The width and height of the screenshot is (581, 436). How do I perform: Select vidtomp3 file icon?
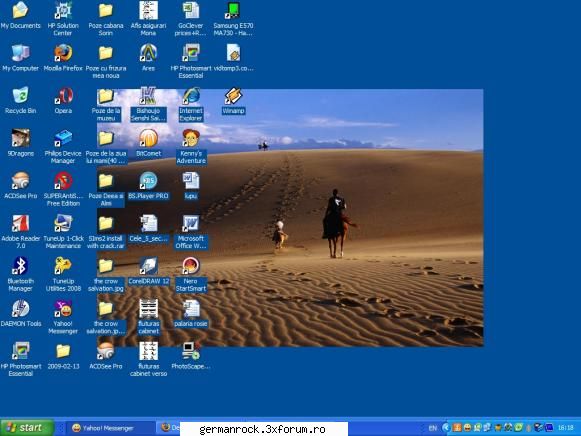click(233, 53)
